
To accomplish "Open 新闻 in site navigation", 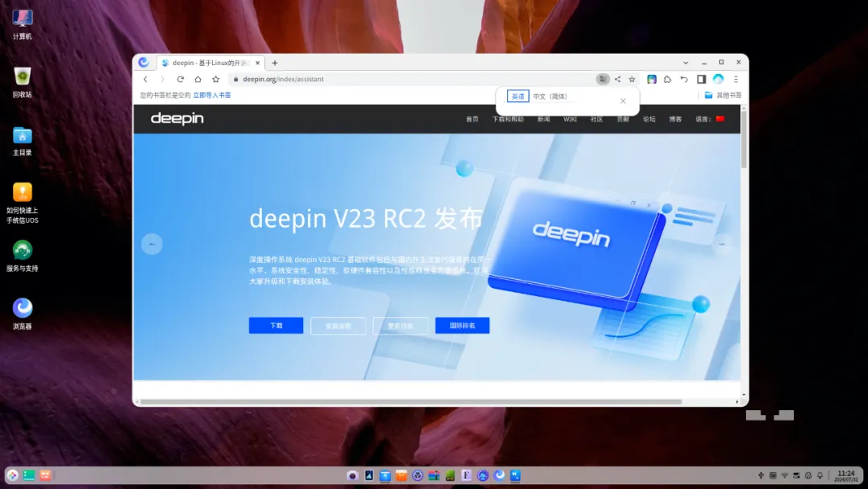I will [x=543, y=119].
